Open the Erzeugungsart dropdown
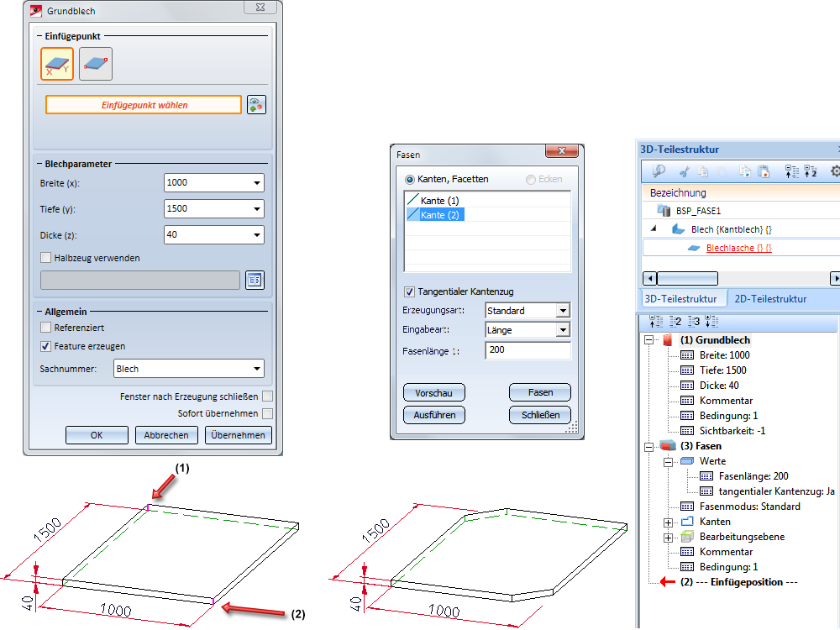Screen dimensions: 840x630 [x=563, y=311]
